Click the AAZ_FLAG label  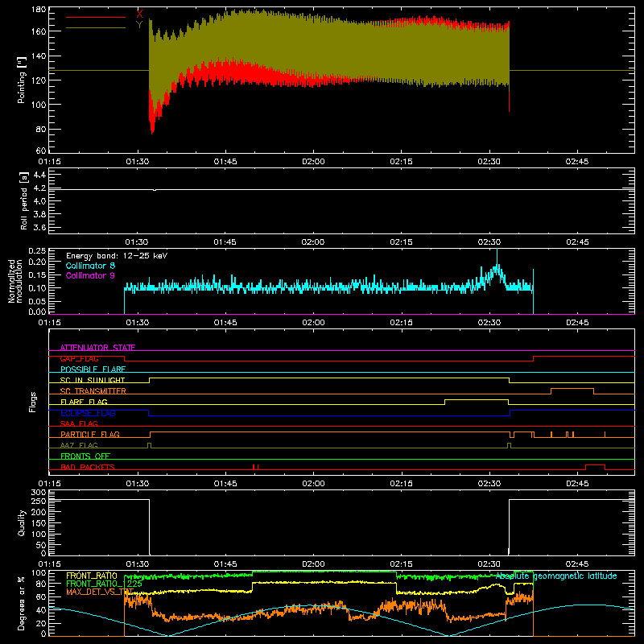(79, 445)
